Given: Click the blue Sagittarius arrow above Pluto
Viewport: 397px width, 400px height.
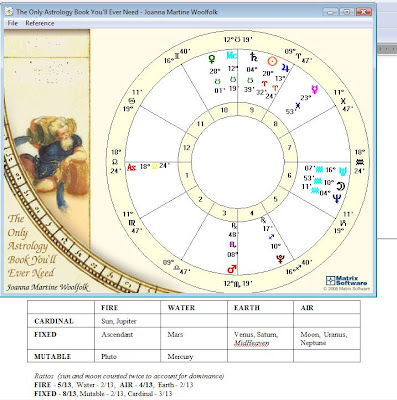Looking at the screenshot, I should point(271,237).
